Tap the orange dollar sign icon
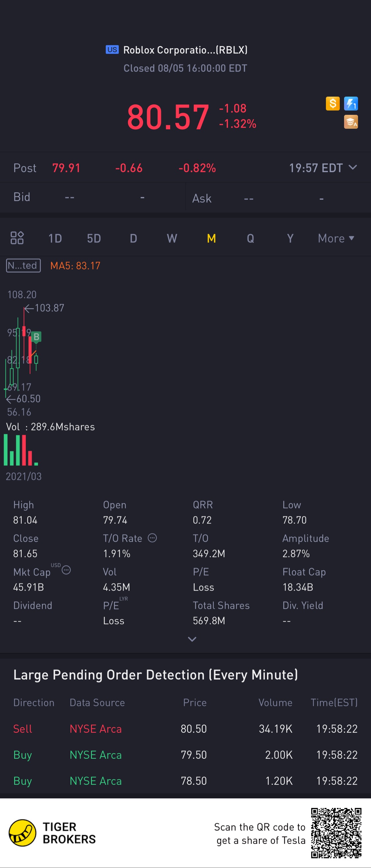 333,104
